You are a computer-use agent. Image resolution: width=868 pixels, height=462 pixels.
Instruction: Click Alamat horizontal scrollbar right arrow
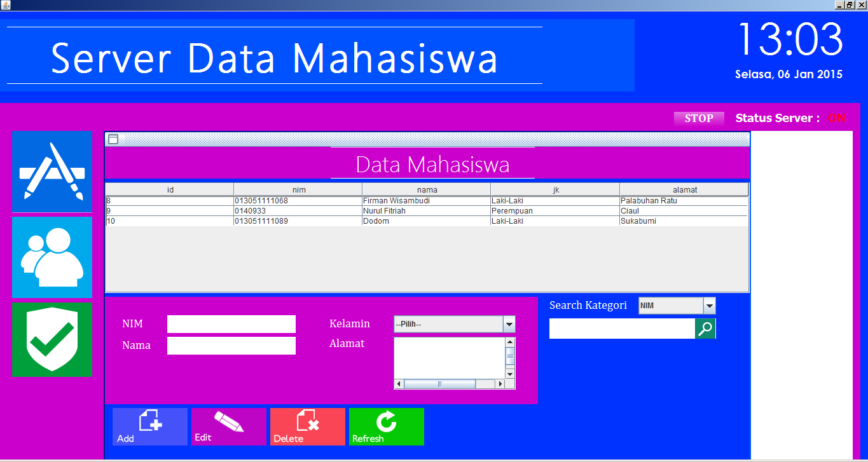pyautogui.click(x=500, y=384)
